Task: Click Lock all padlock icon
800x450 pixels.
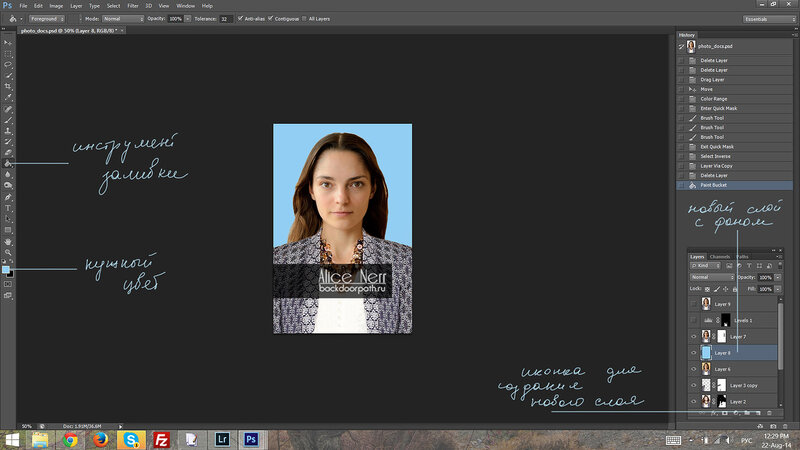Action: 735,289
